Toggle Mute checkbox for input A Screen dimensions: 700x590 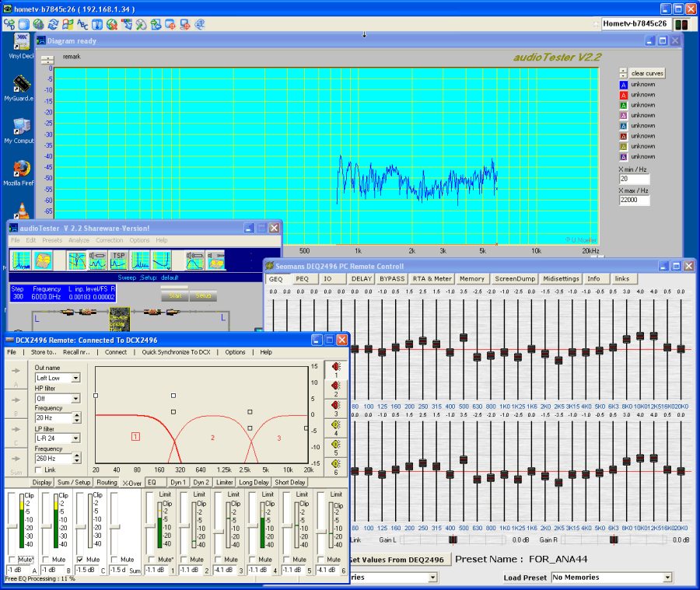12,559
